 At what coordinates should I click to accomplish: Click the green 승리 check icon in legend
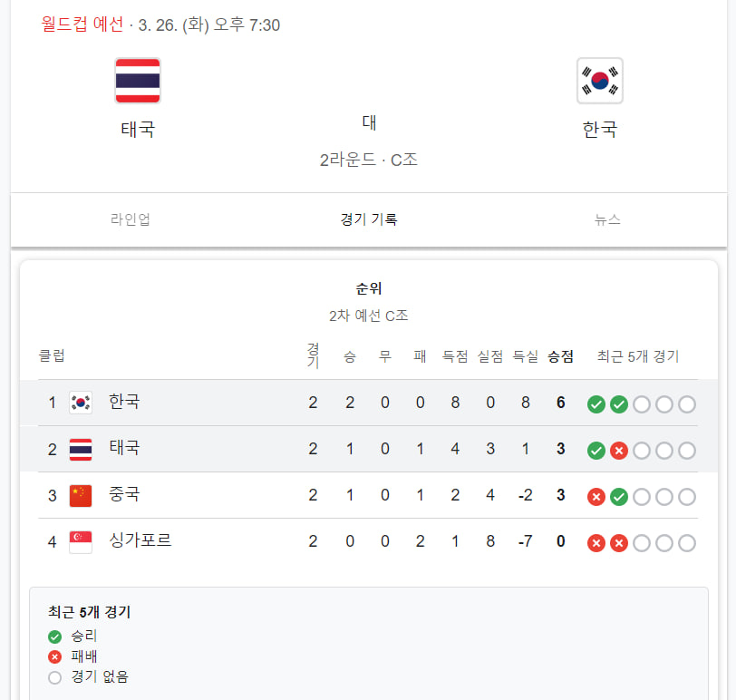pos(54,636)
